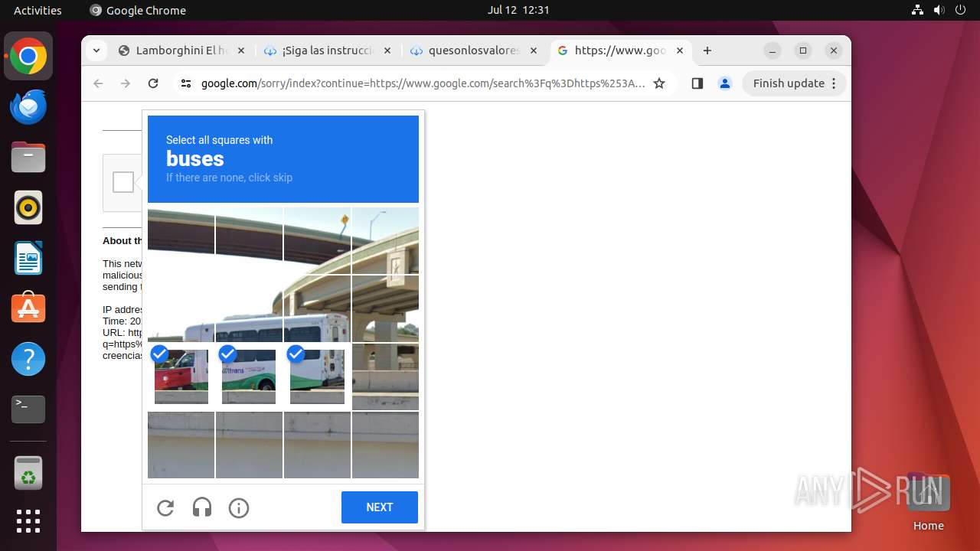
Task: Launch Thunderbird Mail from the dock
Action: pos(28,106)
